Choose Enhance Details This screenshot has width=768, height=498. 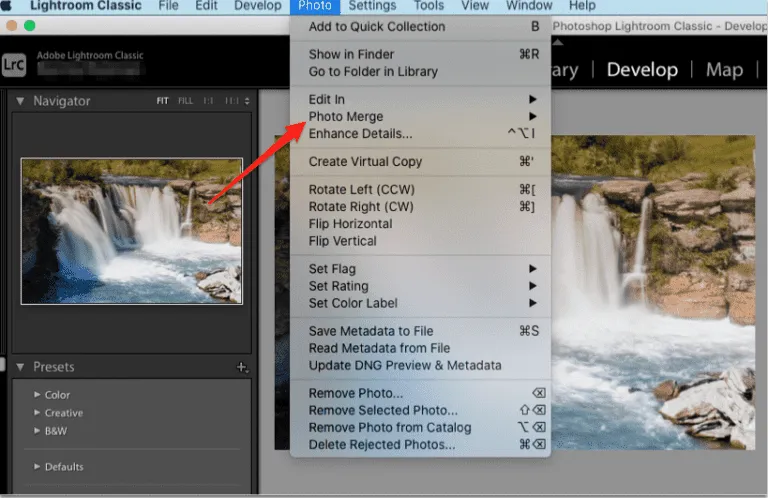click(420, 134)
